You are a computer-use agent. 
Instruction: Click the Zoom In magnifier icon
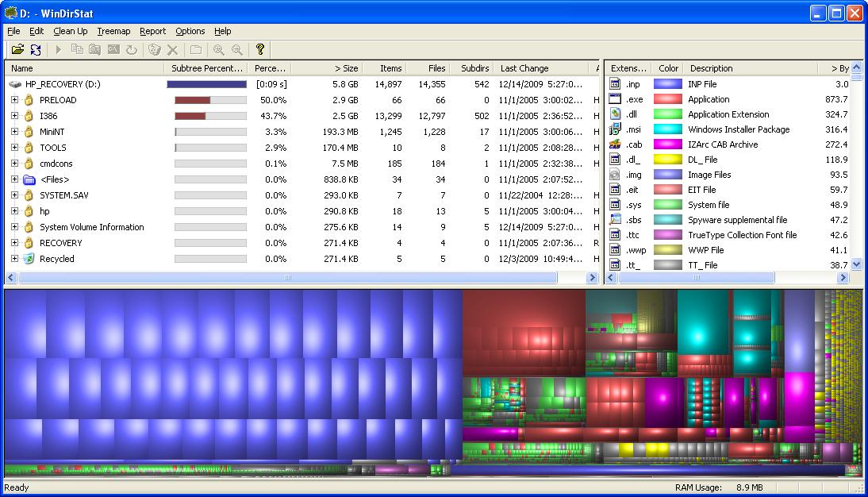point(219,50)
